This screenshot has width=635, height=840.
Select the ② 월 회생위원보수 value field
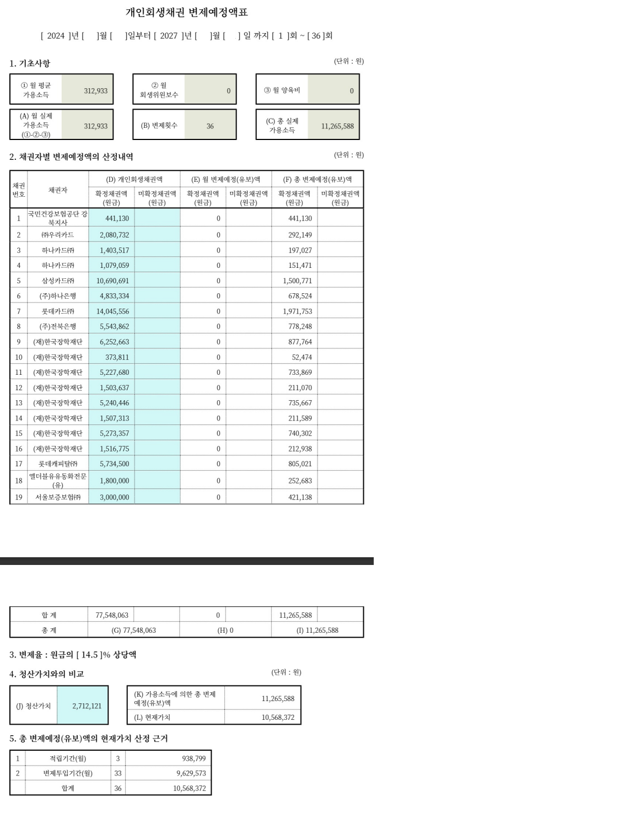tap(210, 90)
